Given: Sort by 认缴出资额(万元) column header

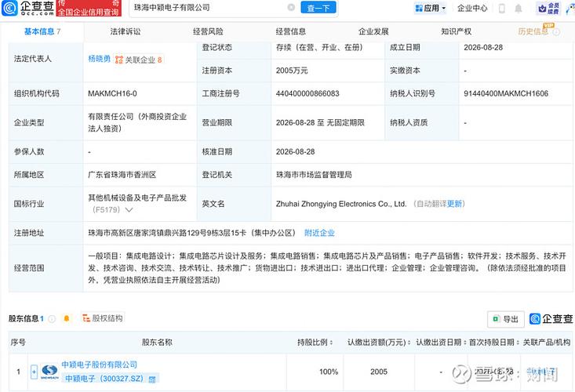Looking at the screenshot, I should 379,343.
